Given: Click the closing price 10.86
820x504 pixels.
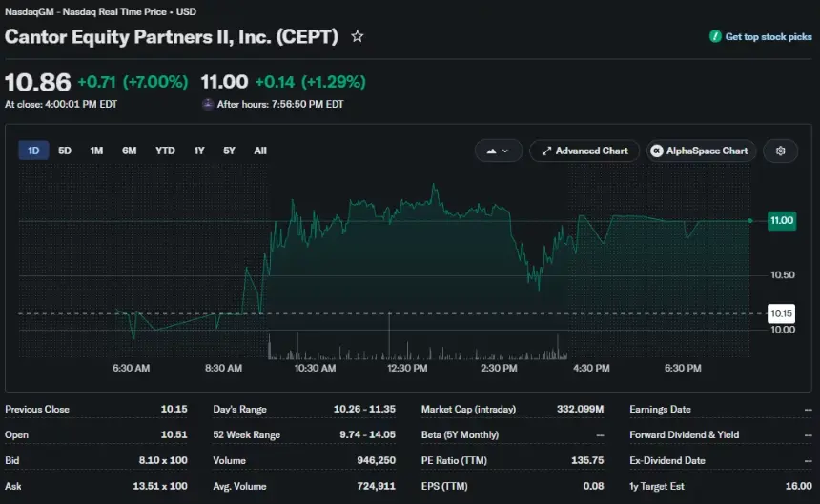Looking at the screenshot, I should [x=37, y=83].
